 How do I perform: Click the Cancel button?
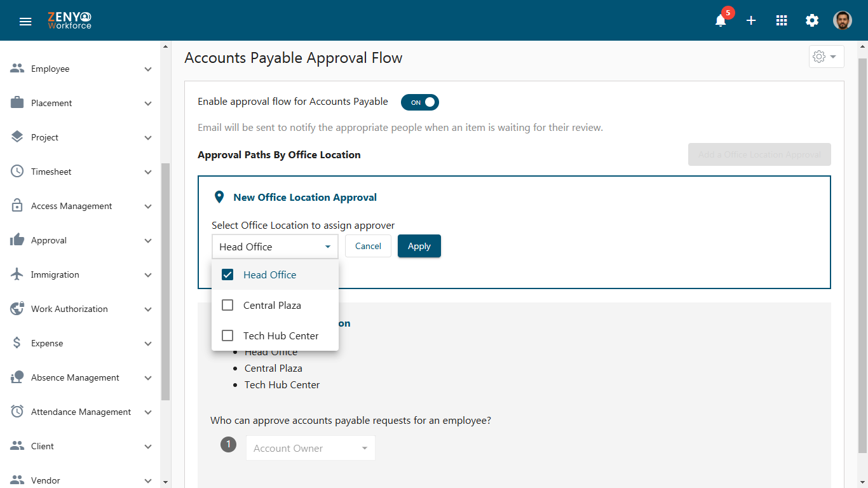coord(368,246)
